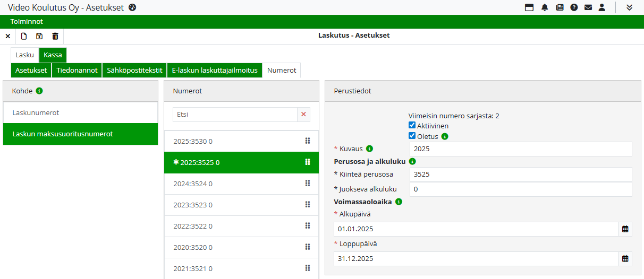Image resolution: width=644 pixels, height=279 pixels.
Task: Click the Kiinteä perusosa input field
Action: (x=520, y=175)
